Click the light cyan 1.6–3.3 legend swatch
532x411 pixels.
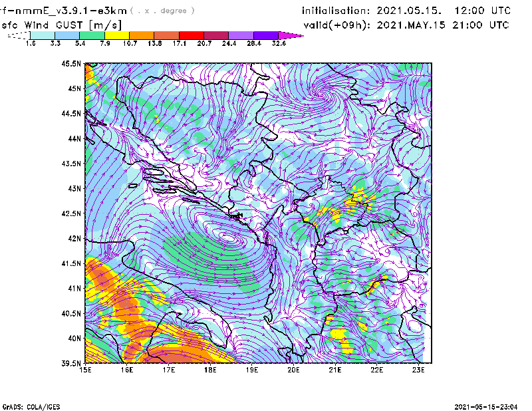click(x=43, y=35)
